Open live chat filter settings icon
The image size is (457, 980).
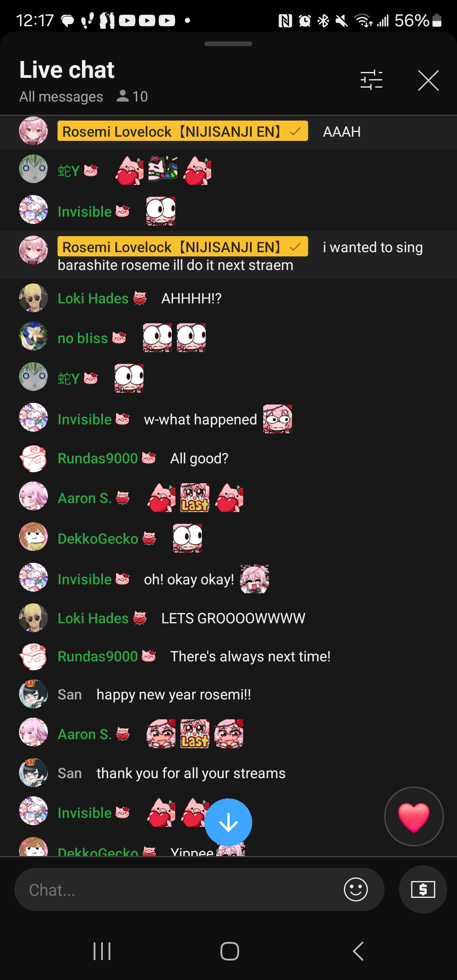372,80
